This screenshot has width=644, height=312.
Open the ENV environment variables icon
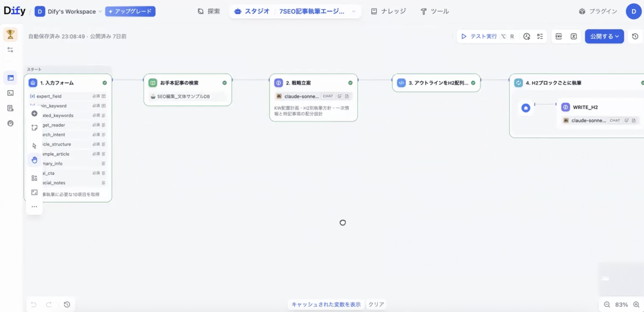coord(559,37)
